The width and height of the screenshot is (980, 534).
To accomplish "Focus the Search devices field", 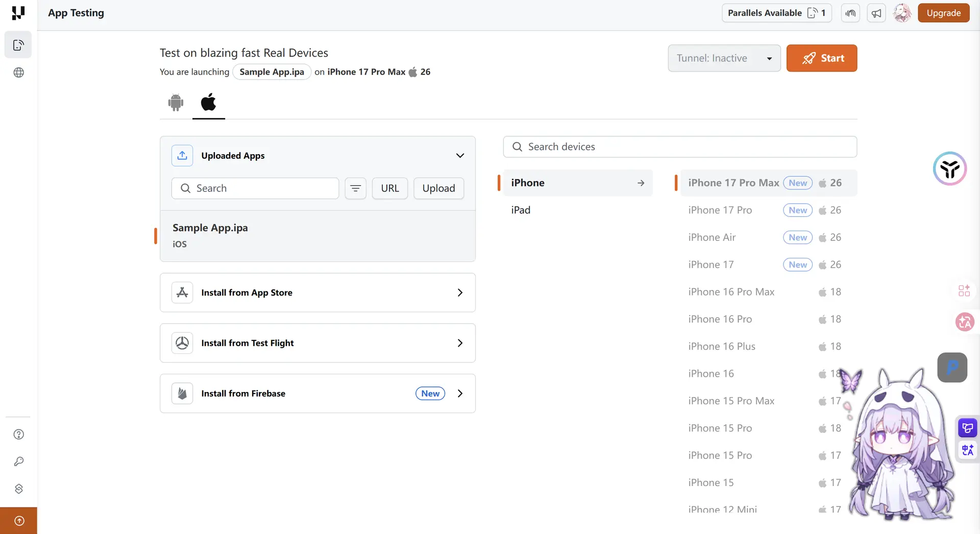I will pos(680,147).
